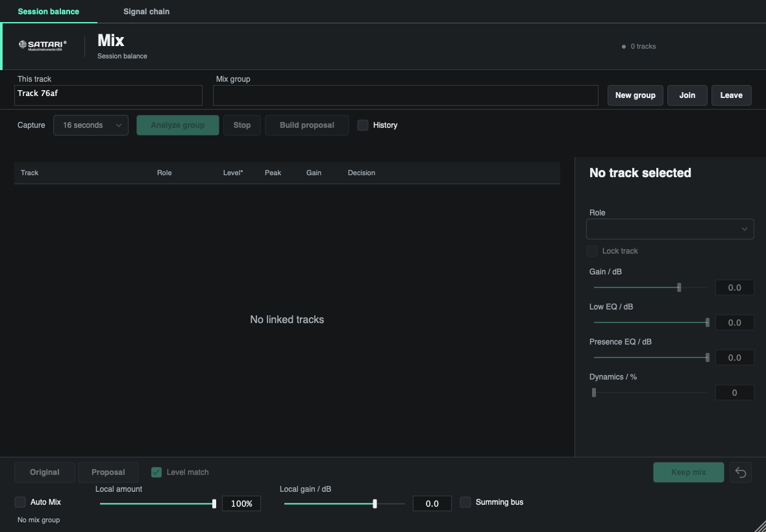Click the Dynamics value box
Screen dimensions: 766x532
pos(734,393)
